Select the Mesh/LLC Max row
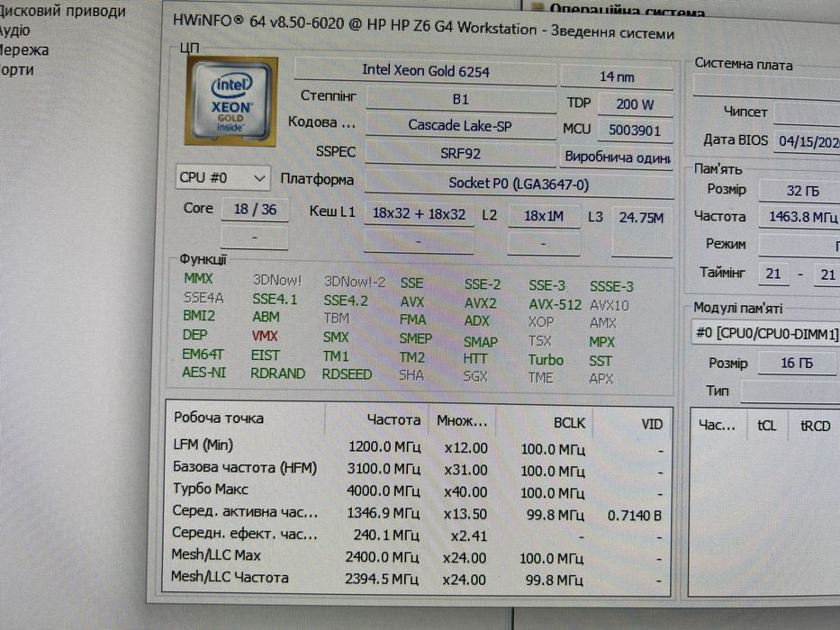The height and width of the screenshot is (630, 840). [417, 556]
